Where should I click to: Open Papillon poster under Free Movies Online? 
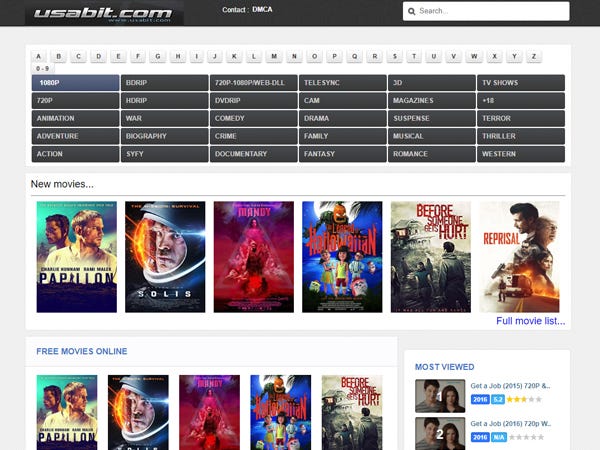[x=67, y=412]
